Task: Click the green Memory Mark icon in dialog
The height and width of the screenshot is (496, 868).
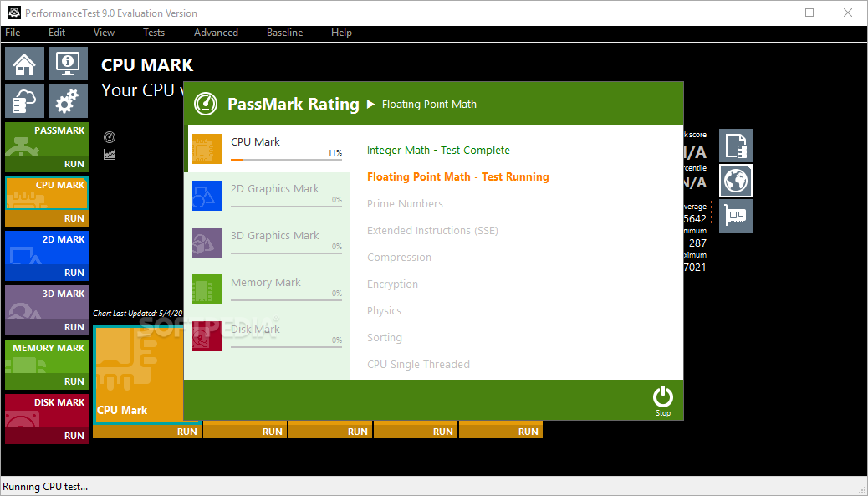Action: click(x=207, y=289)
